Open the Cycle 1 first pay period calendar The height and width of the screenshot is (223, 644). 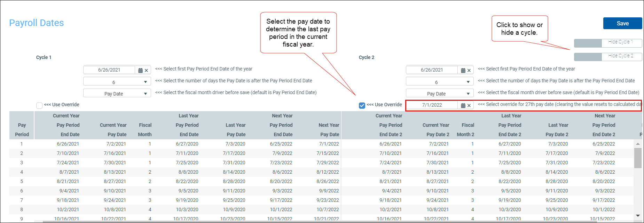(140, 71)
